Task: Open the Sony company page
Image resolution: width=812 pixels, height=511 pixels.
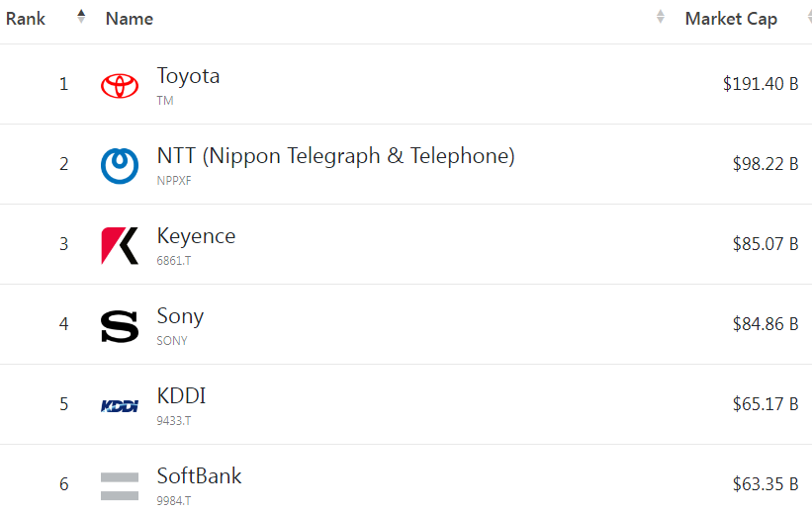Action: (x=180, y=316)
